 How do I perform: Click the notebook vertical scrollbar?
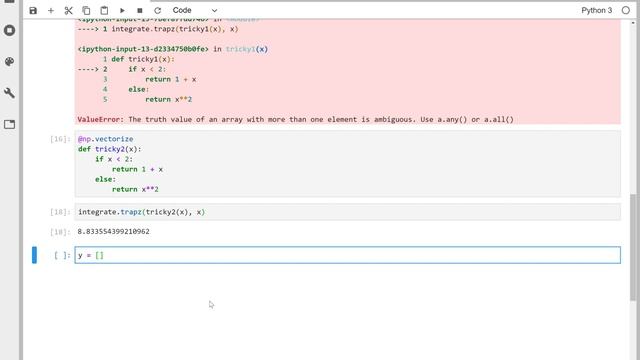click(633, 247)
